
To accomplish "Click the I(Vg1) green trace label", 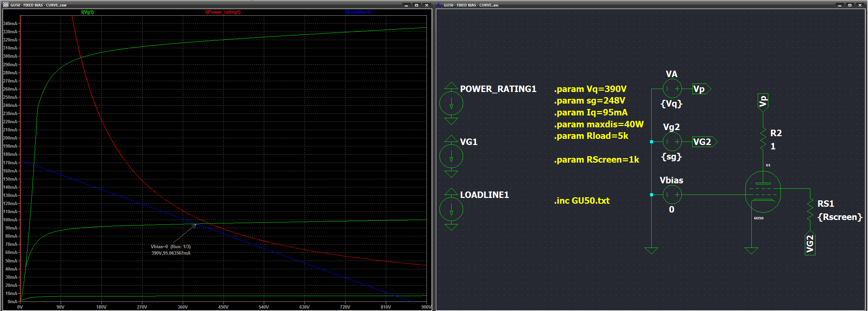I will coord(87,12).
